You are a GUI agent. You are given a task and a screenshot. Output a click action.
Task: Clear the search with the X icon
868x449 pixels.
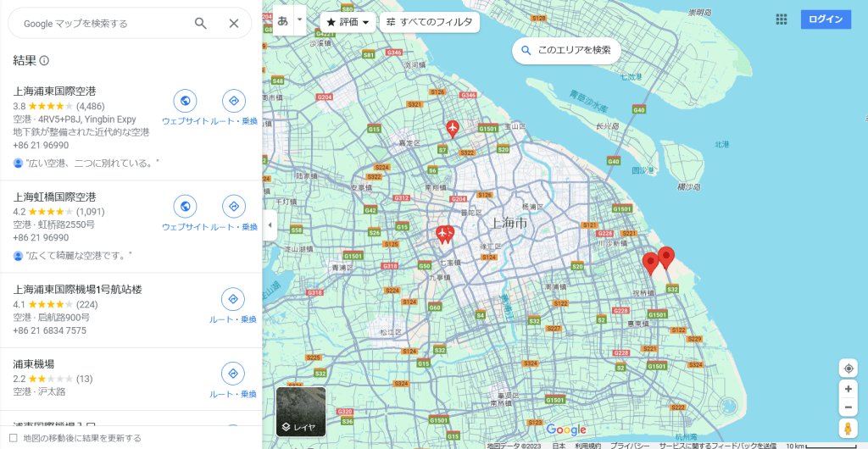point(234,24)
